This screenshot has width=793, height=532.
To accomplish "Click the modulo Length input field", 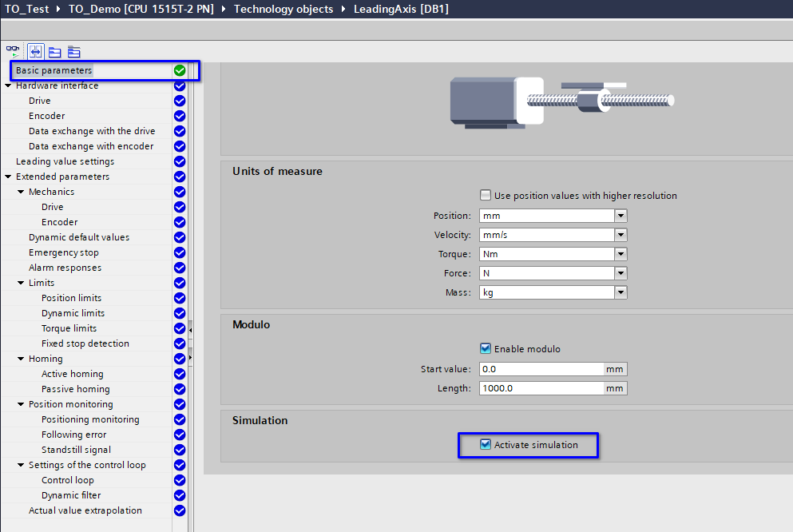I will click(x=541, y=388).
